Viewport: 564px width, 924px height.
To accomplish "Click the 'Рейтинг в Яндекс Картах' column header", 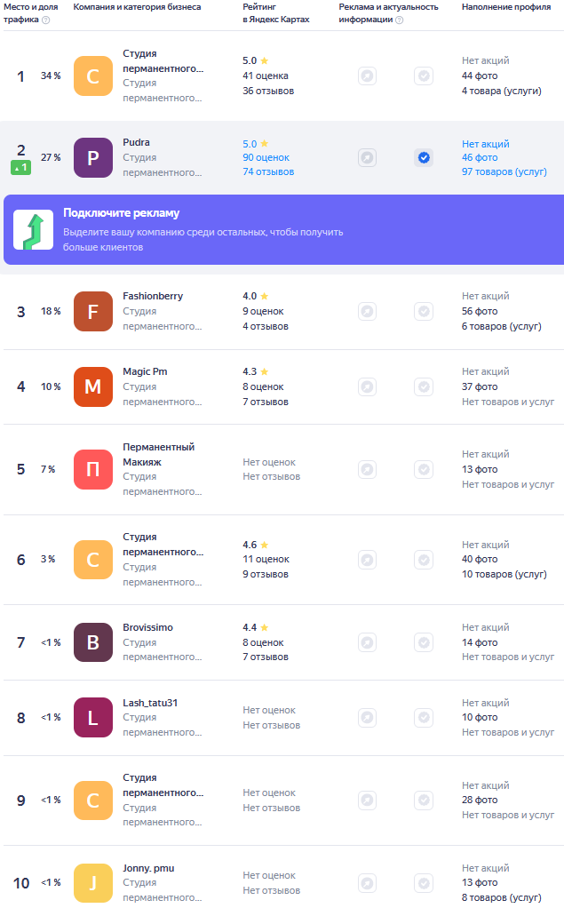I will [x=276, y=13].
